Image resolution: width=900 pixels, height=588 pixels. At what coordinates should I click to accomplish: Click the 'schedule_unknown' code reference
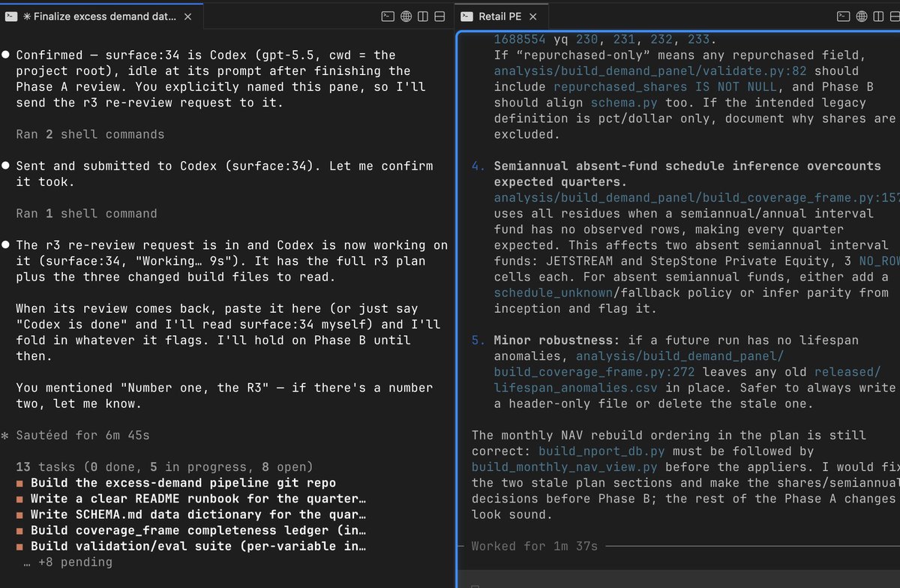pyautogui.click(x=553, y=292)
